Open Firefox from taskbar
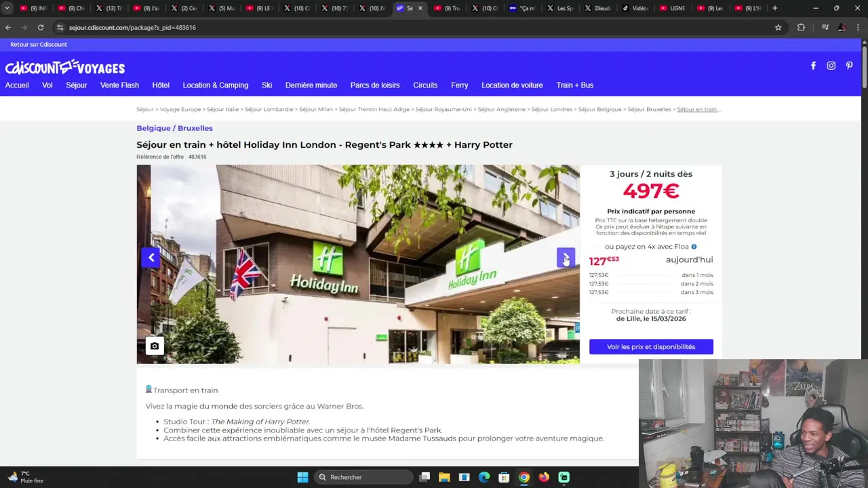Image resolution: width=868 pixels, height=488 pixels. [x=544, y=477]
